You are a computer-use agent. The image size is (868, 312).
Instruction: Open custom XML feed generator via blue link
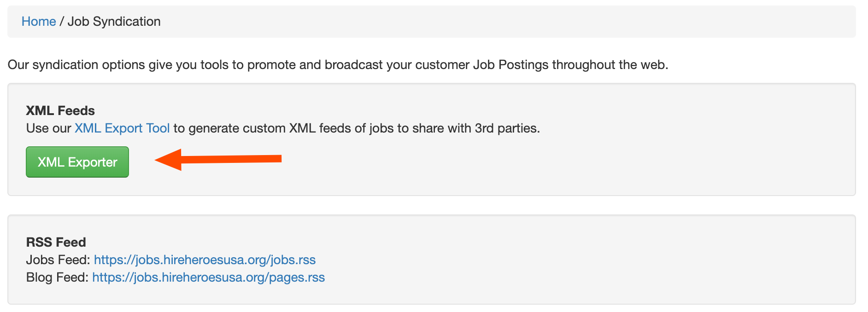click(122, 128)
